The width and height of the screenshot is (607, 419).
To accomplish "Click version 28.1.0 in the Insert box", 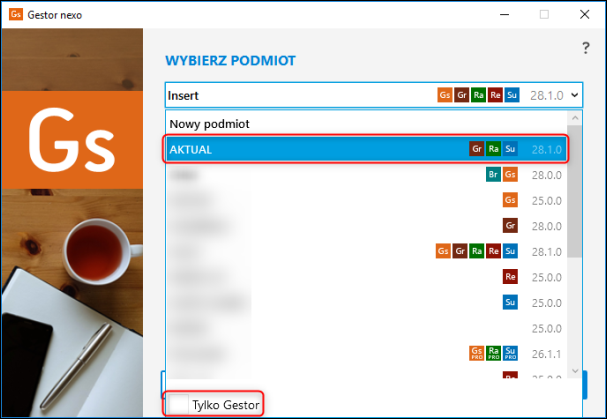I will (546, 96).
